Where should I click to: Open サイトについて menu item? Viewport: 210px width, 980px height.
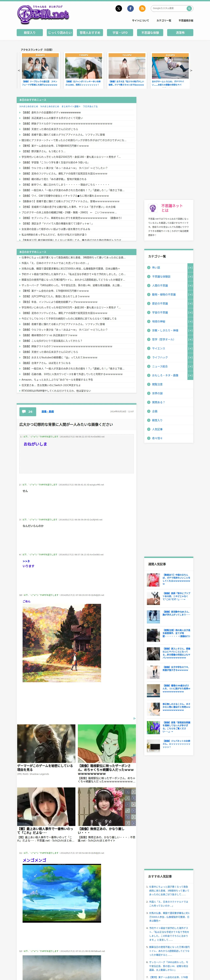[140, 21]
